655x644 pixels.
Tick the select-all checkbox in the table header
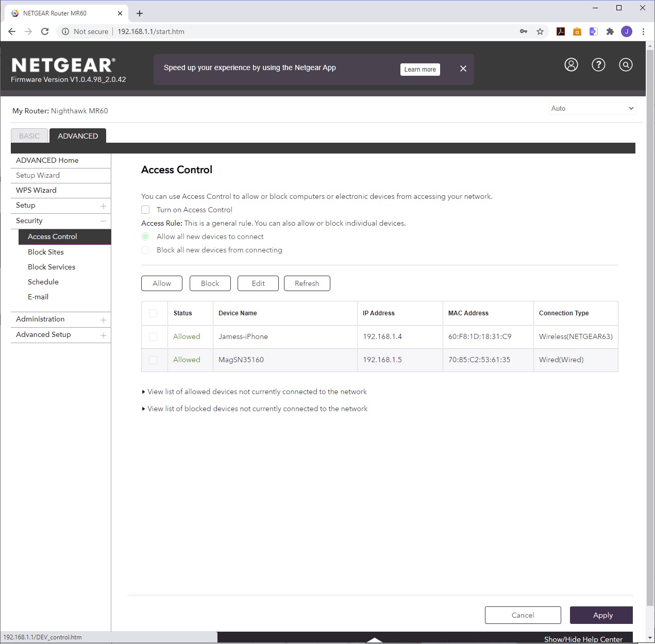[x=153, y=313]
